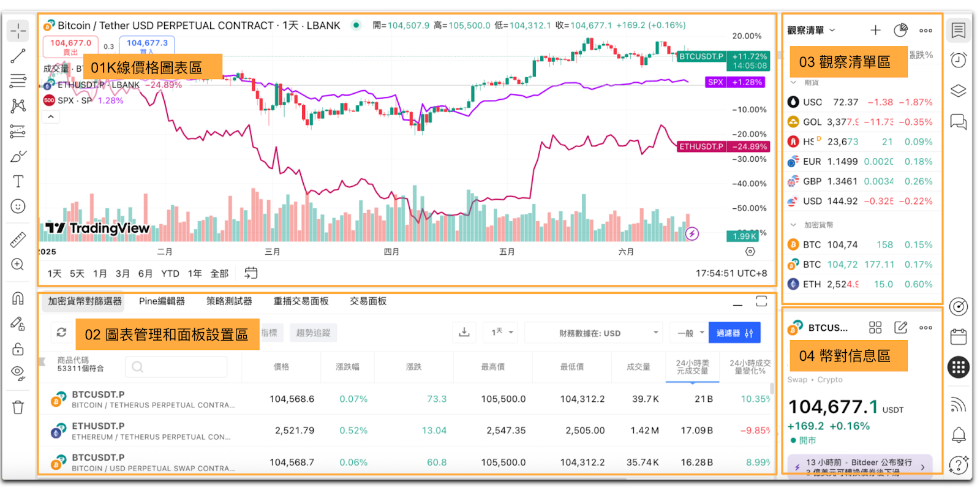This screenshot has height=487, width=980.
Task: Click the refresh icon in the screener
Action: [x=61, y=332]
